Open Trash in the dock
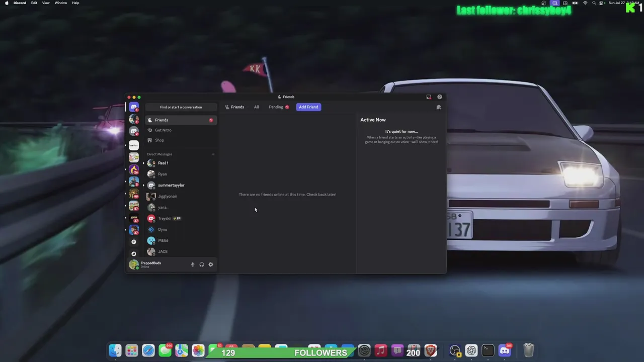644x362 pixels. coord(528,350)
